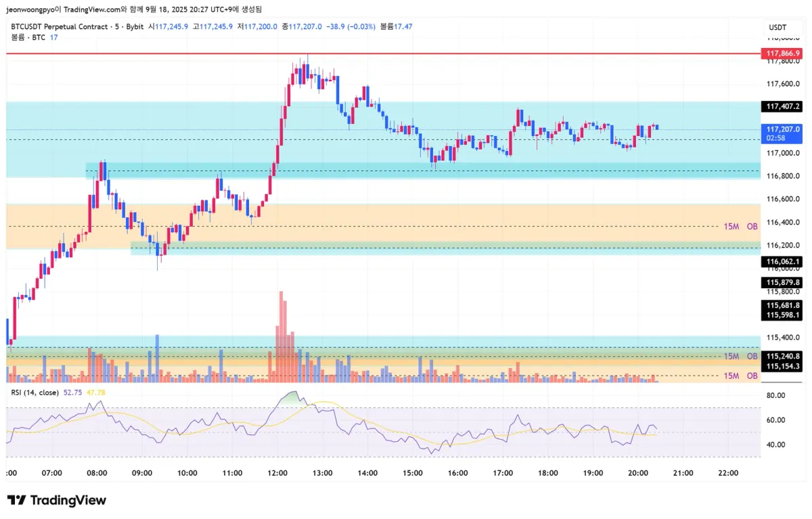The width and height of the screenshot is (812, 519).
Task: Click the open price value 시117,245.9
Action: point(169,26)
